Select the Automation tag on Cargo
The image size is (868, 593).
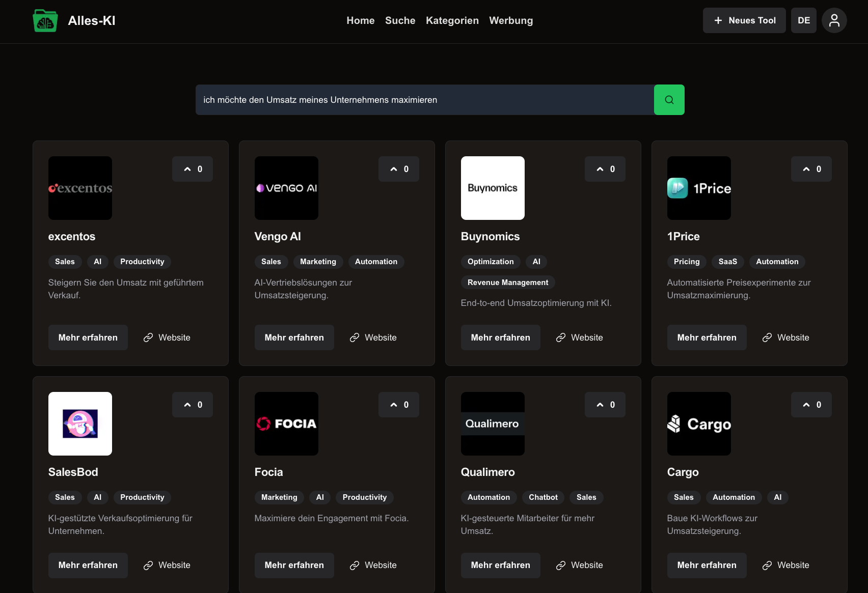(734, 497)
